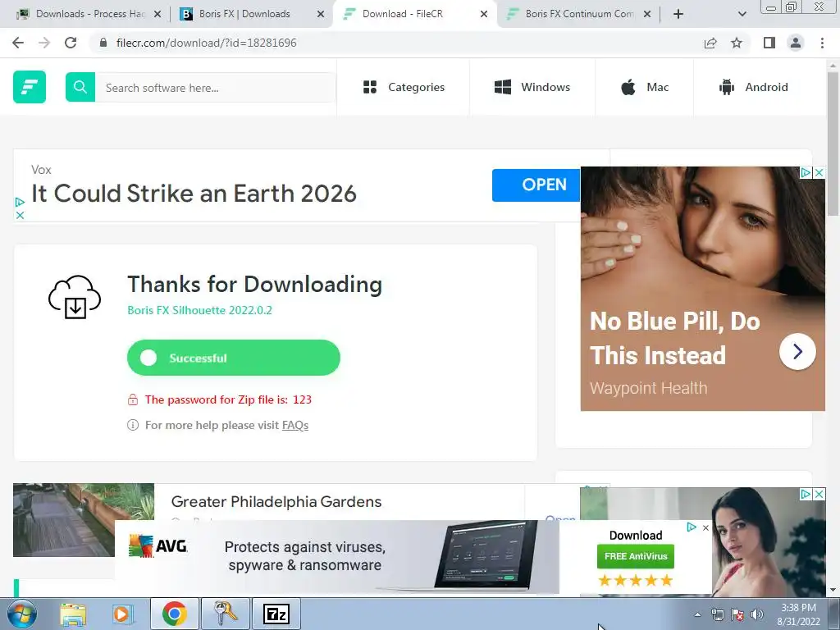Click the garden ad thumbnail image
Image resolution: width=840 pixels, height=630 pixels.
coord(84,519)
